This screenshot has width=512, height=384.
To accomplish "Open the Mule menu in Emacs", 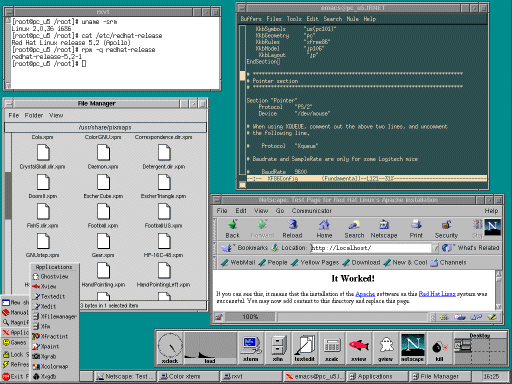I will 353,19.
